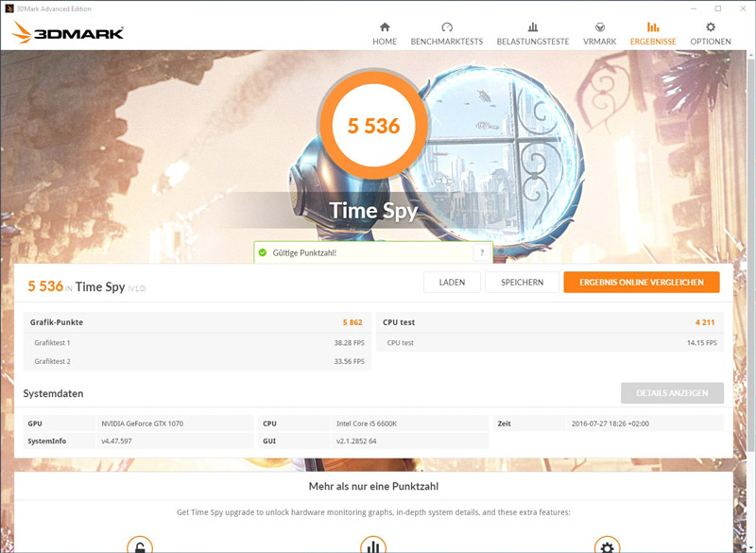Select the unlock padlock feature icon

[140, 544]
